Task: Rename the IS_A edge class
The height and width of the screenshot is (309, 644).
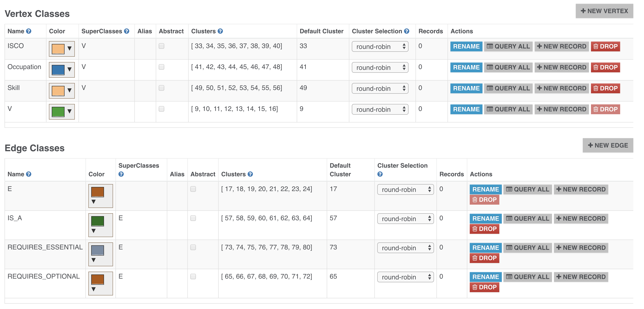Action: [486, 219]
